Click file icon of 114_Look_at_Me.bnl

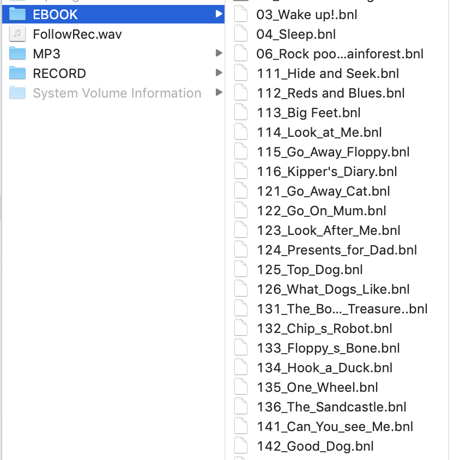[x=241, y=132]
